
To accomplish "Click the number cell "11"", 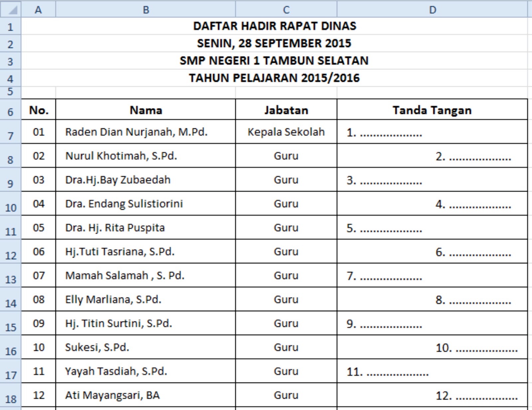I will pos(39,371).
